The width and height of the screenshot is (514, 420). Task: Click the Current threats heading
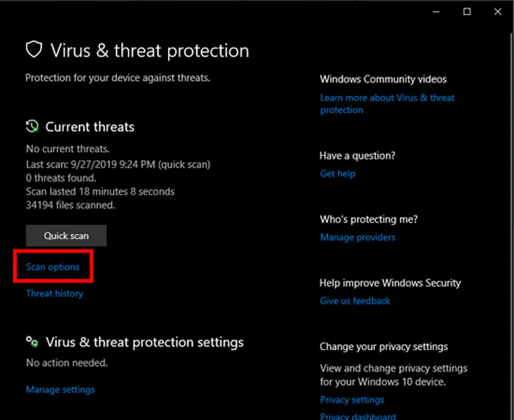tap(90, 127)
